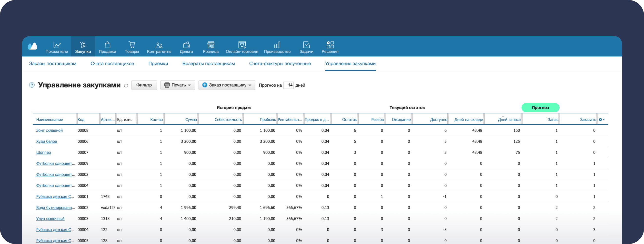Go to Товары cart icon
This screenshot has height=244, width=644.
[132, 45]
